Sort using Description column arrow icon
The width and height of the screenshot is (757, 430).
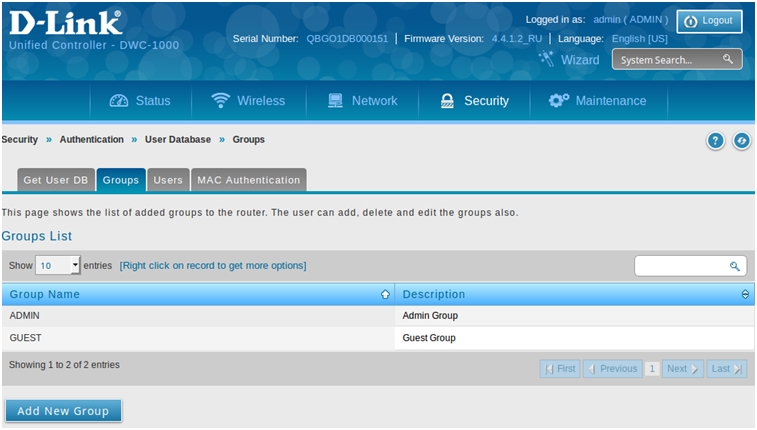[x=745, y=295]
